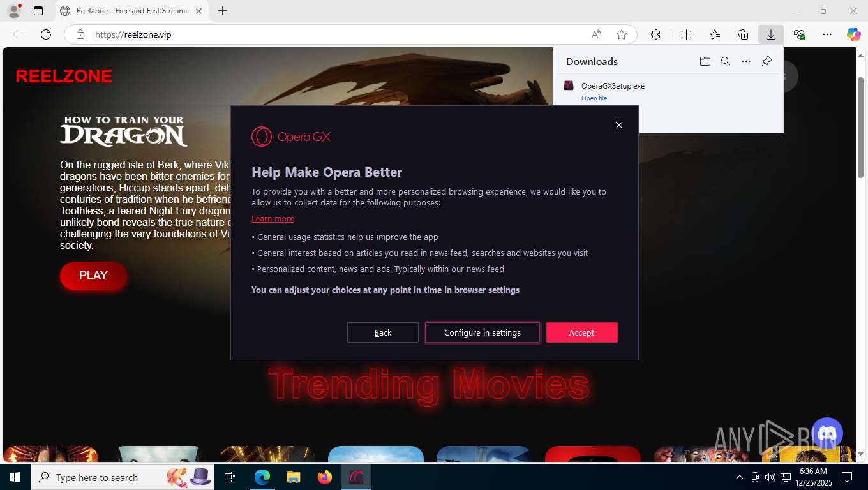Open network status tray icon

tap(785, 477)
